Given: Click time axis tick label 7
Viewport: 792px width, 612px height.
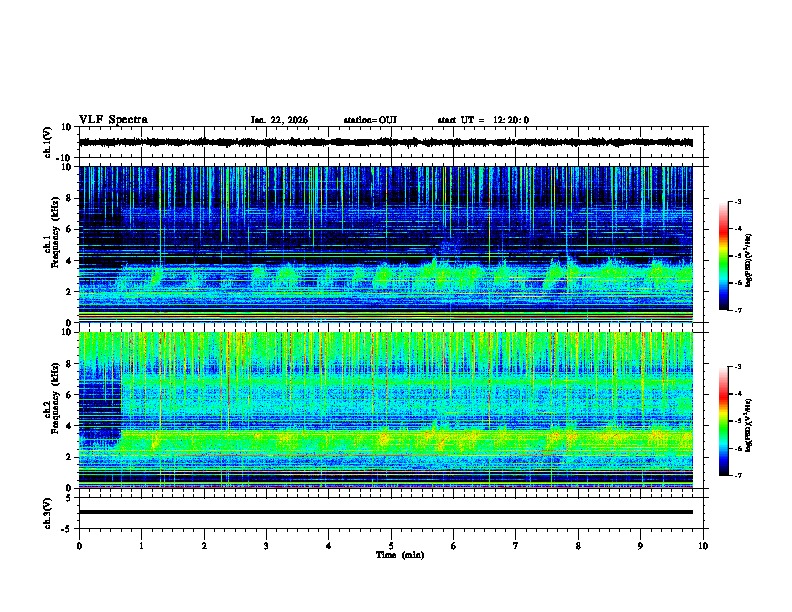Looking at the screenshot, I should (x=516, y=546).
